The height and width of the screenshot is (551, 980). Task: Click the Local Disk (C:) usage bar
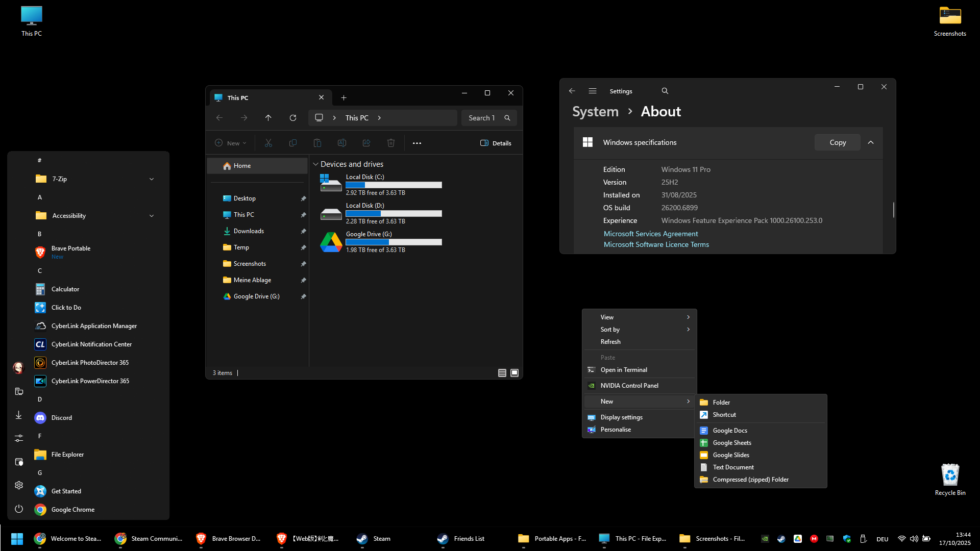click(x=394, y=185)
